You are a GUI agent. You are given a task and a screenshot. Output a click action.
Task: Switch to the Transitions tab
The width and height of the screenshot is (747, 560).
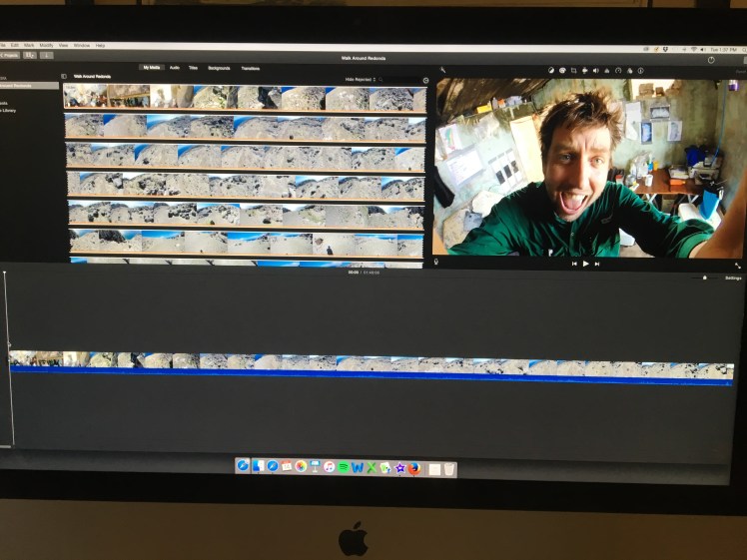pyautogui.click(x=250, y=68)
